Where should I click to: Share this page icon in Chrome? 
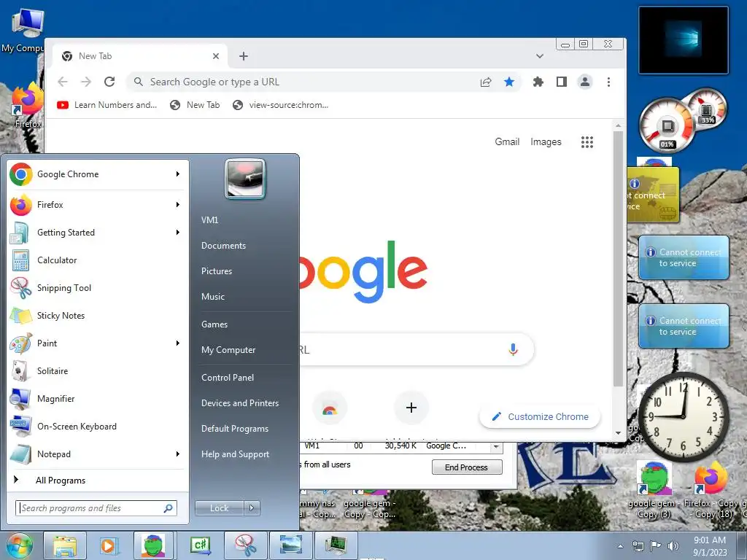click(486, 82)
